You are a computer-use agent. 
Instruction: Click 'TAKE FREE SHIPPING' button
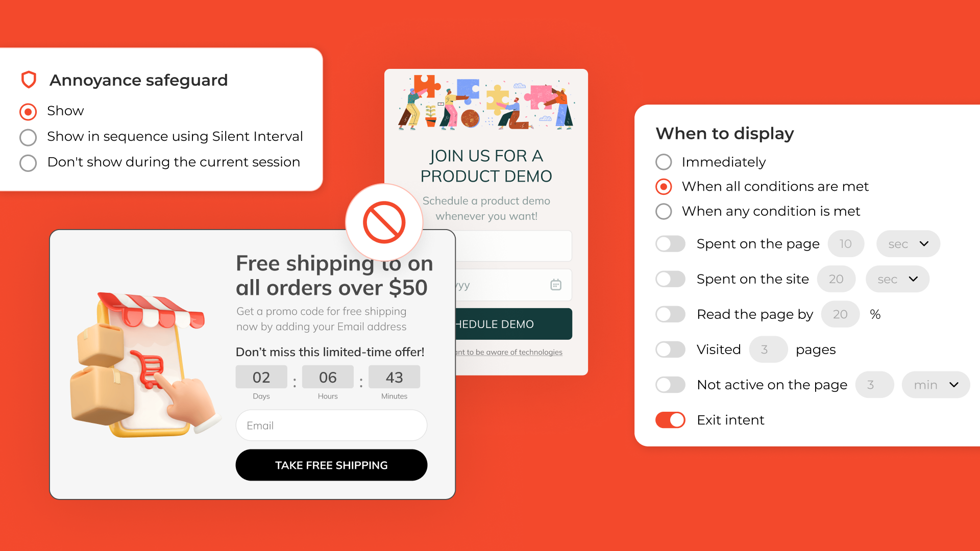332,465
